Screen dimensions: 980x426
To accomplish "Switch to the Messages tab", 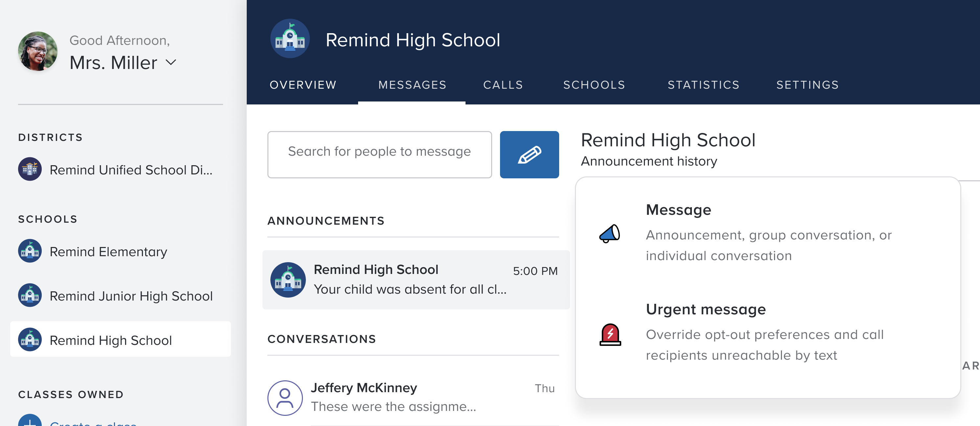I will point(412,85).
